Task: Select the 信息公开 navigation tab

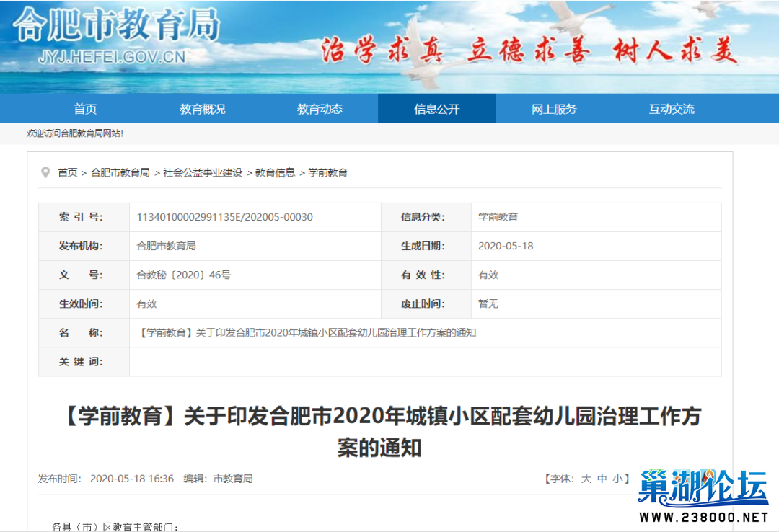Action: 436,109
